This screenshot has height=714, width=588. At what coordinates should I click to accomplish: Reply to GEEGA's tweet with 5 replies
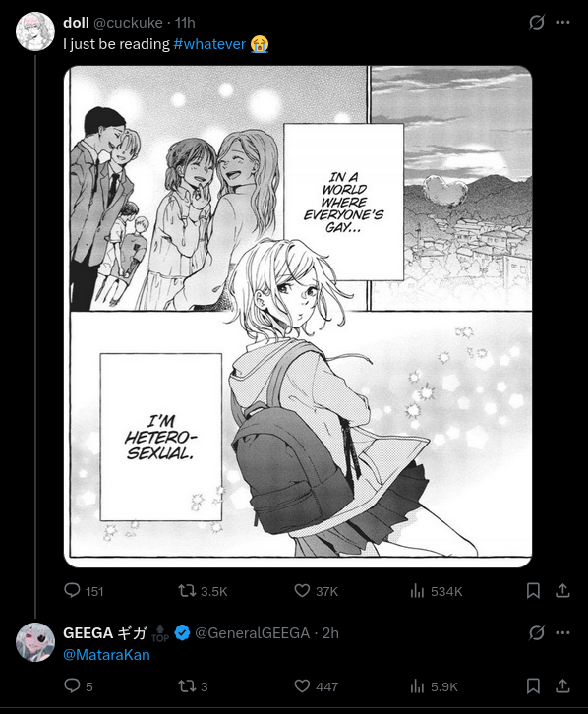(x=72, y=685)
